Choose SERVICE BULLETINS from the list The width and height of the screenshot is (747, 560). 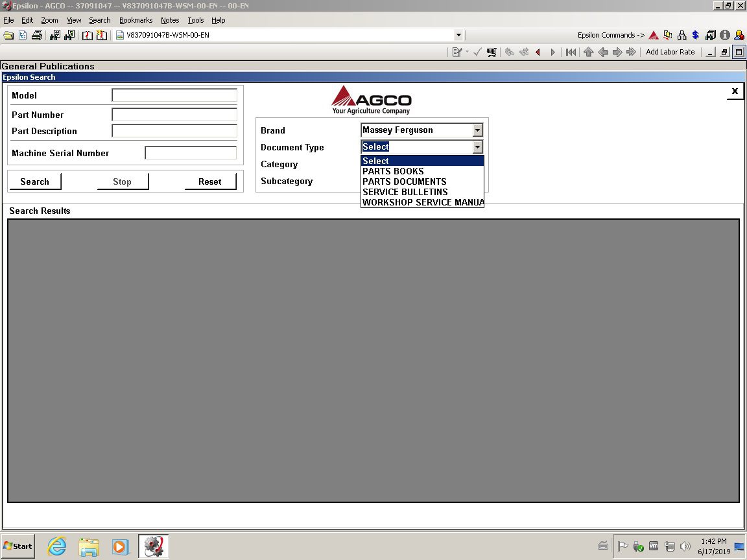click(422, 192)
